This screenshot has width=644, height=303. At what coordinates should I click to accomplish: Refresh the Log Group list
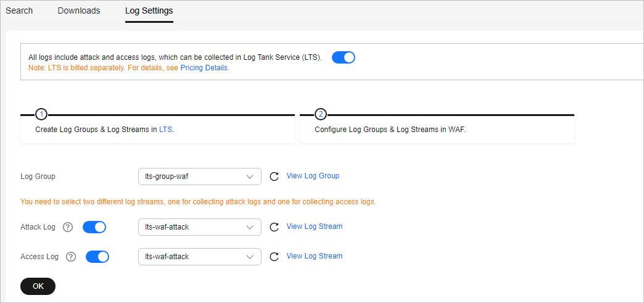coord(274,176)
